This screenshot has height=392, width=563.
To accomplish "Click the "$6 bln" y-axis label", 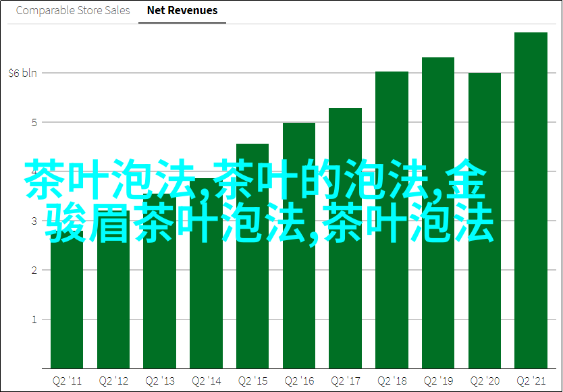I will (23, 73).
